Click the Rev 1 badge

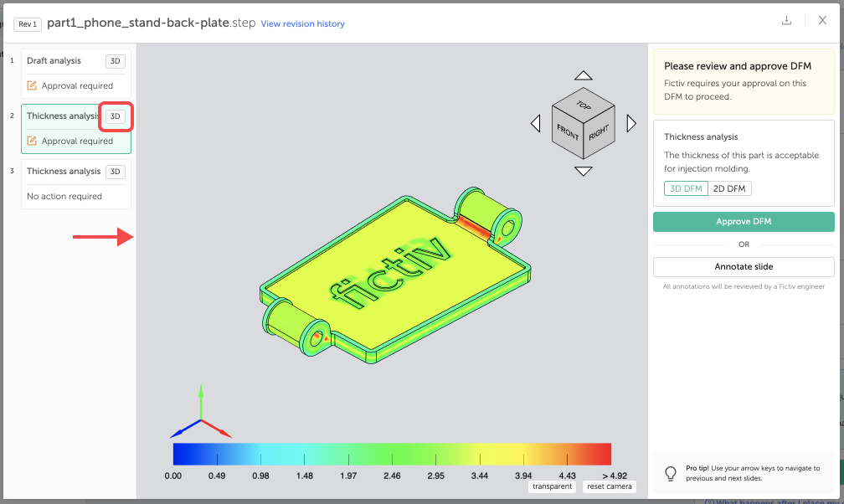[28, 24]
